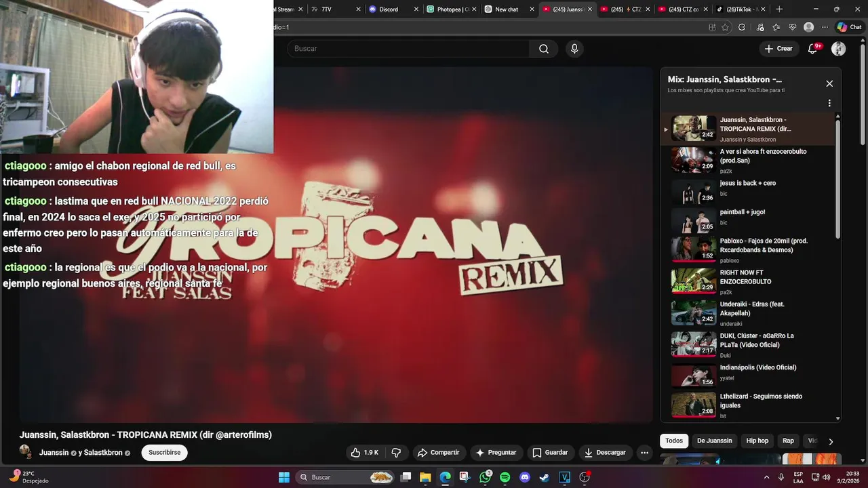Start voice search with the microphone icon
The image size is (868, 488).
574,49
